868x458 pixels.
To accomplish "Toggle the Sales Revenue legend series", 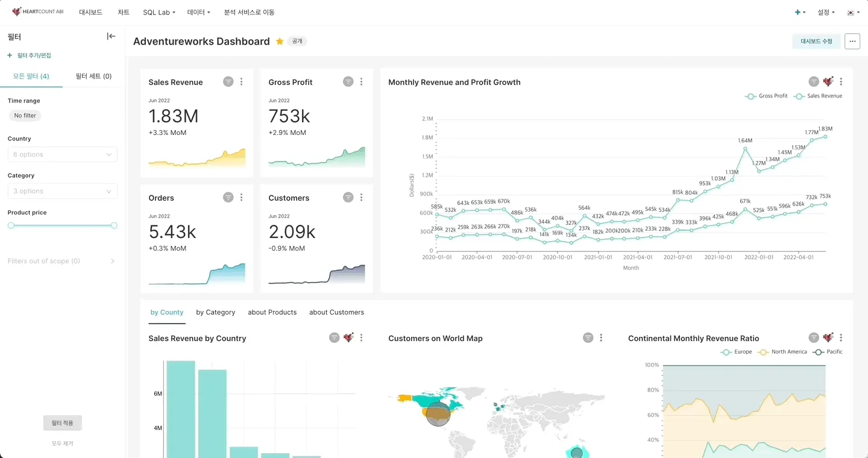I will click(818, 96).
